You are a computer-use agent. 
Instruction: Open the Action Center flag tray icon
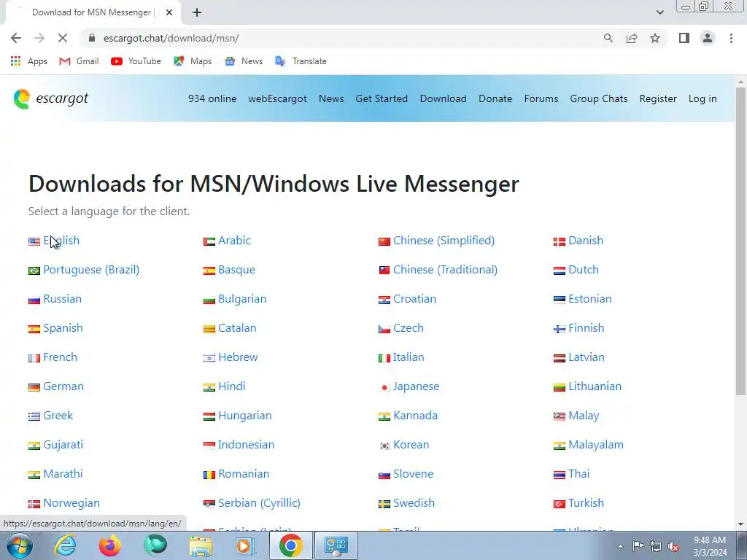[638, 546]
